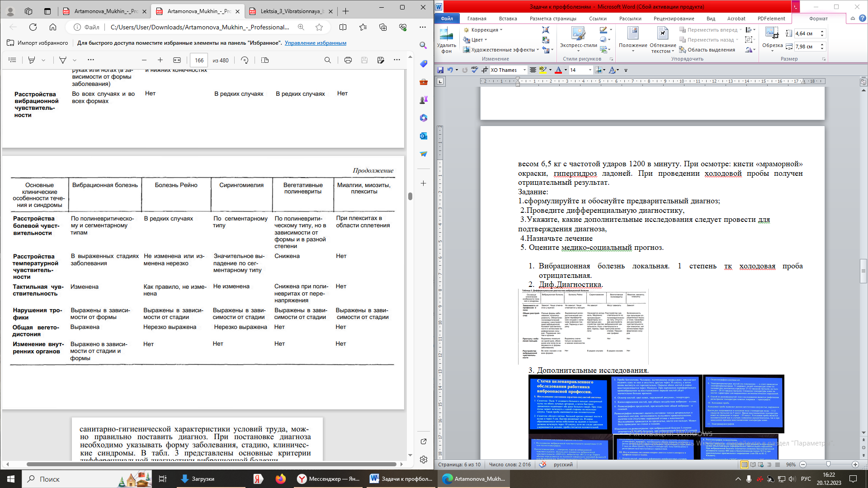
Task: Switch to Lektsia_3_Vibratsionnaya tab in Edge
Action: tap(291, 11)
